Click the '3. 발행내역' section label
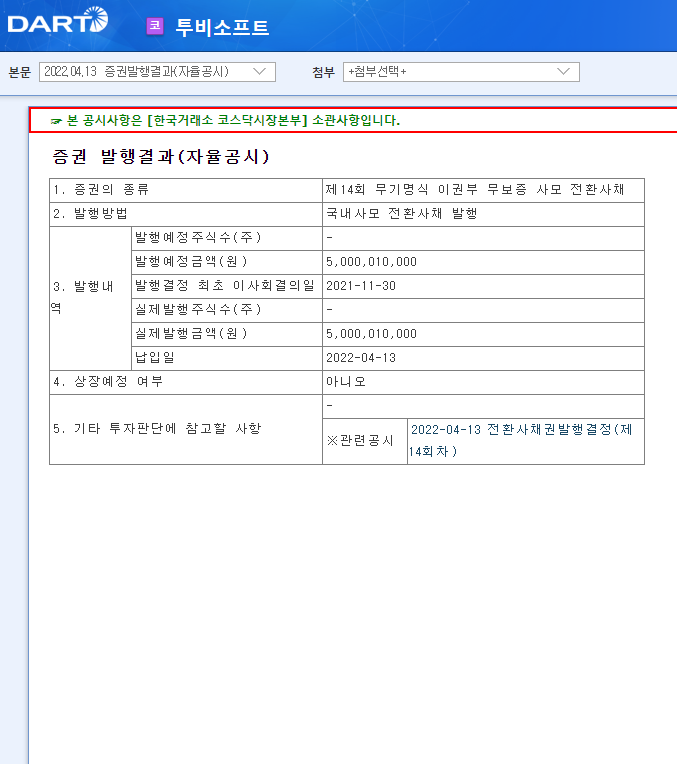Screen dimensions: 677x764 tap(83, 297)
